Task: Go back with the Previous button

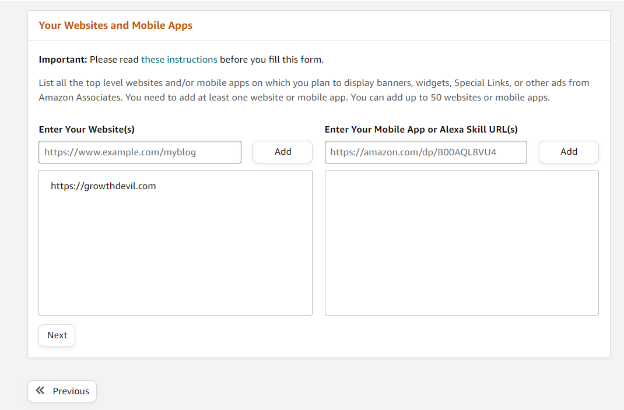Action: (x=62, y=391)
